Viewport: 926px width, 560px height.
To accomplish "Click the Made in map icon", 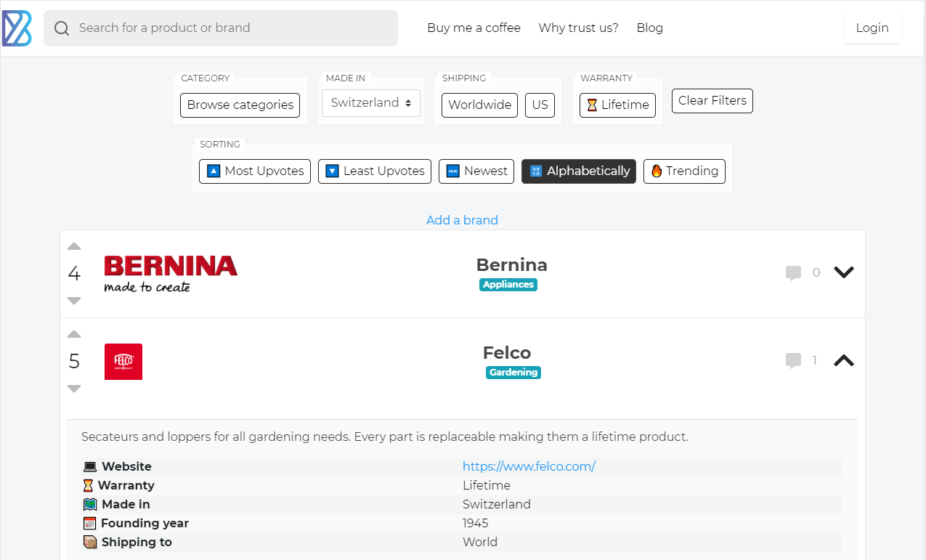I will coord(90,505).
